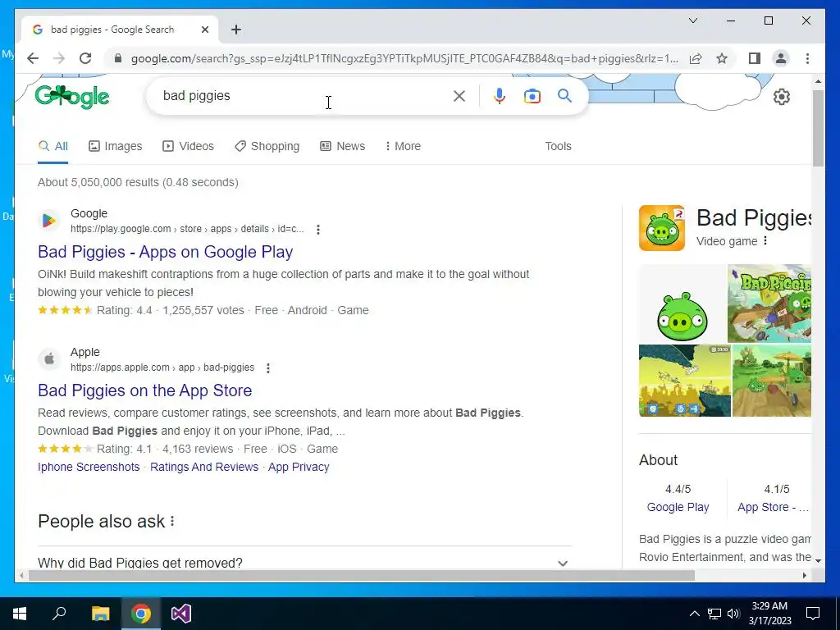Open Ratings And Reviews sublink
840x630 pixels.
coord(204,467)
